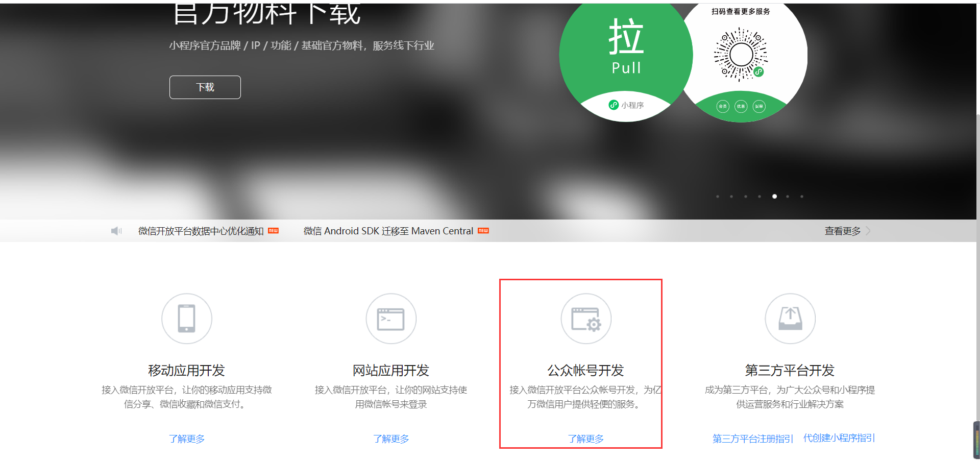980x461 pixels.
Task: Click the first red NEW badge
Action: click(273, 231)
